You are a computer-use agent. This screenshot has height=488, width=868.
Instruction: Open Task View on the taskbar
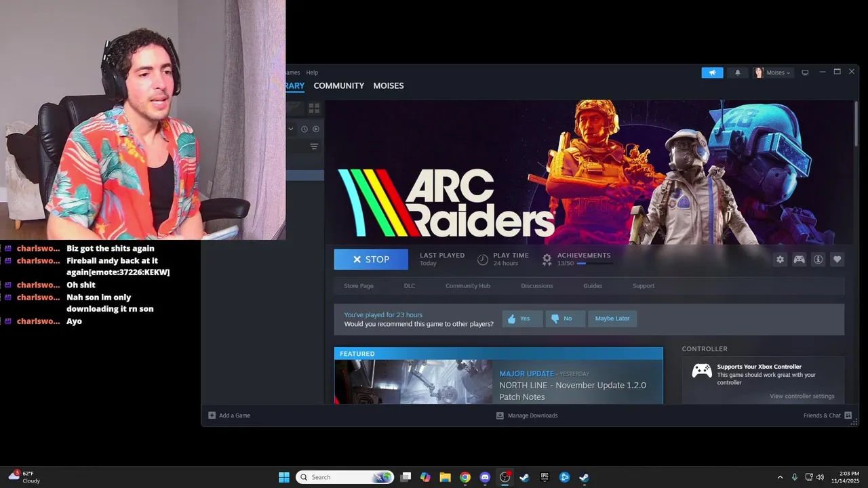click(x=406, y=477)
